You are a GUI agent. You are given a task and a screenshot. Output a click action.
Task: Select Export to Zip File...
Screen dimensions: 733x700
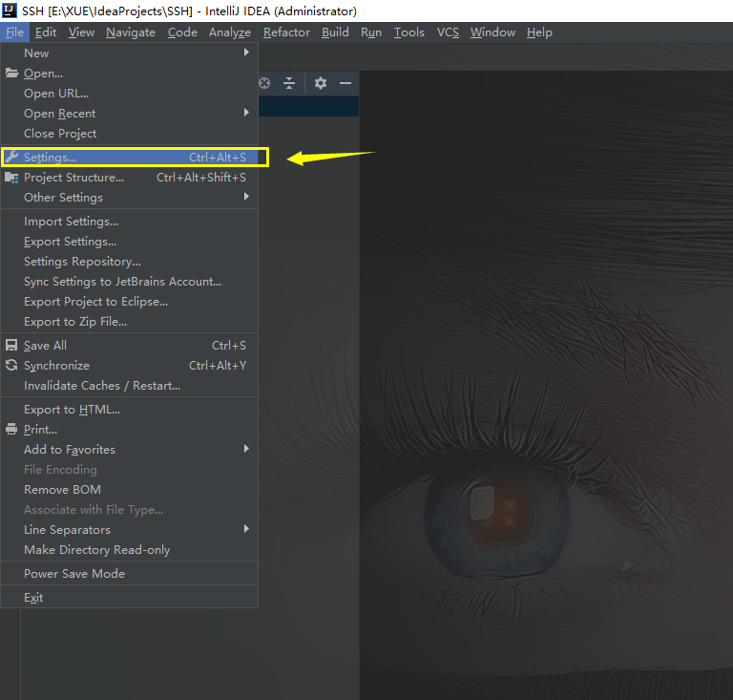coord(130,322)
